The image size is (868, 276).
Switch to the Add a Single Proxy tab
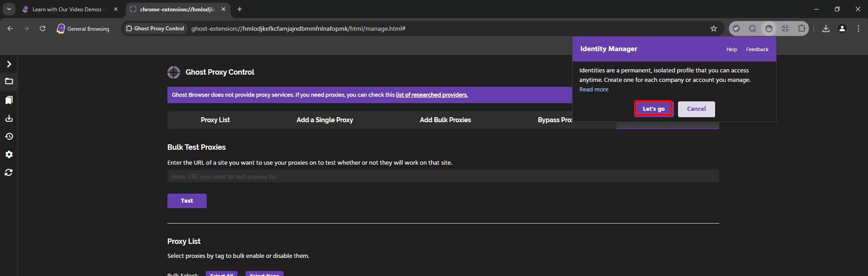(325, 120)
